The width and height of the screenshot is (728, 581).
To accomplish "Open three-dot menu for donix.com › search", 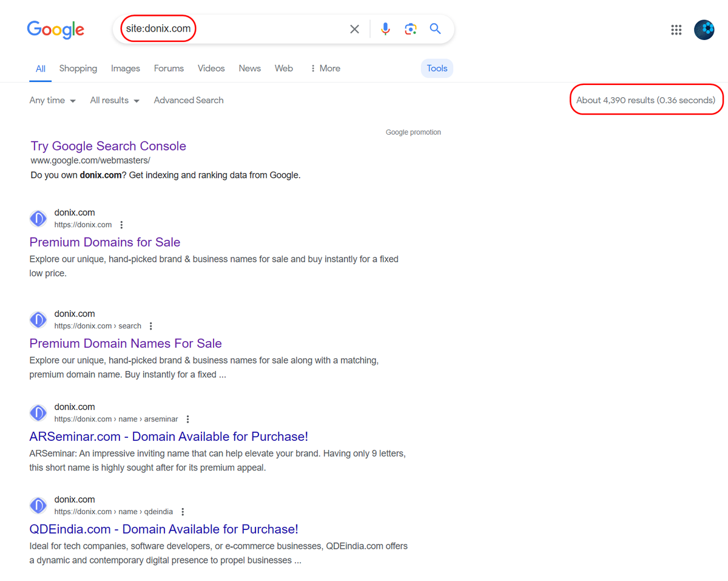I will coord(151,326).
